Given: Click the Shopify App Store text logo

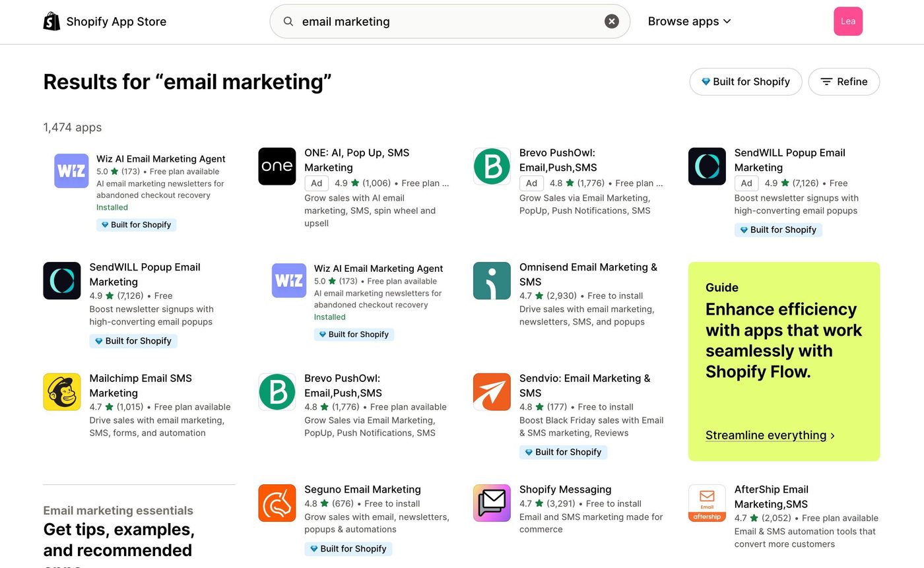Looking at the screenshot, I should tap(116, 22).
